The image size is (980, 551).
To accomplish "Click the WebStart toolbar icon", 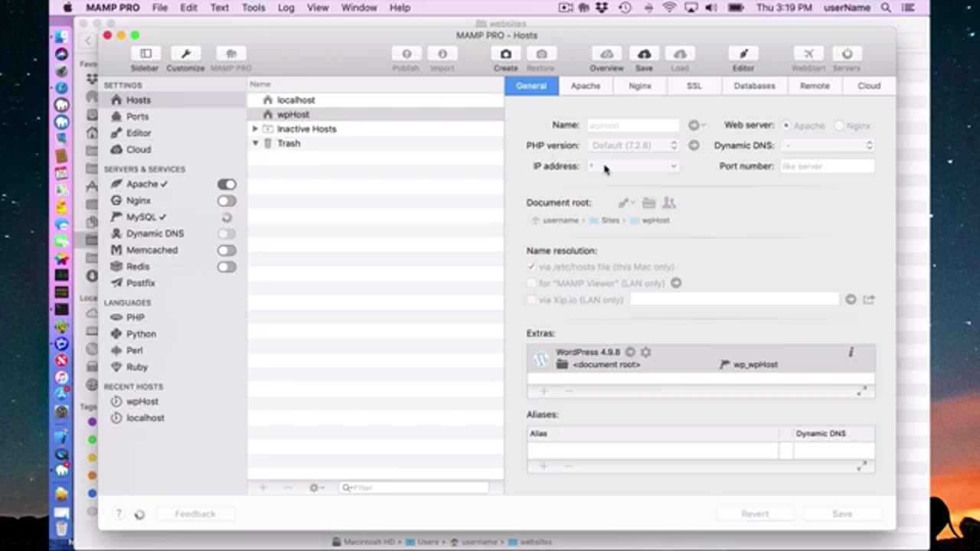I will (x=808, y=54).
